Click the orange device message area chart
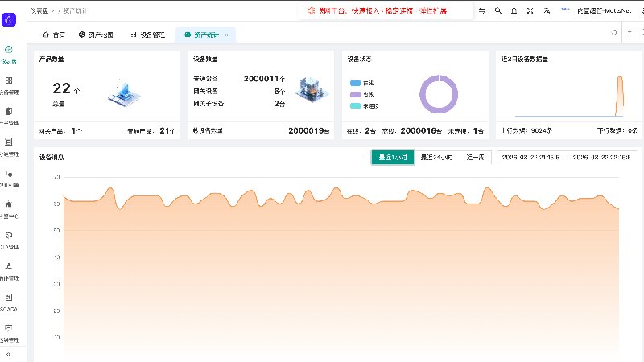The image size is (644, 362). pos(341,275)
